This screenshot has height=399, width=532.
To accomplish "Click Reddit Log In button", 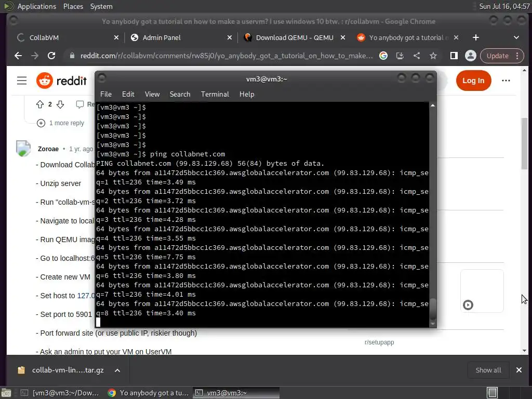I will pyautogui.click(x=473, y=81).
